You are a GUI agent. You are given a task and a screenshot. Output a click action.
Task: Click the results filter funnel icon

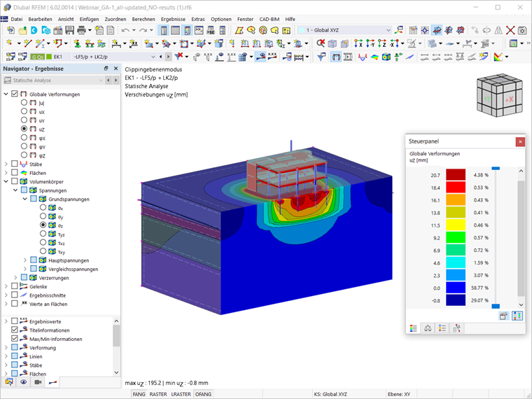[321, 57]
